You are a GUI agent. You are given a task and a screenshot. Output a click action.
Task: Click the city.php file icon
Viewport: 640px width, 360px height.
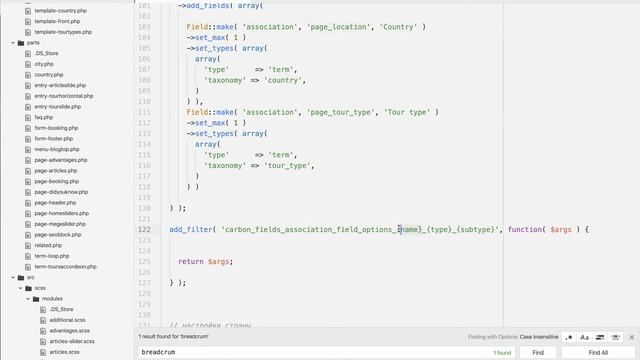click(28, 64)
